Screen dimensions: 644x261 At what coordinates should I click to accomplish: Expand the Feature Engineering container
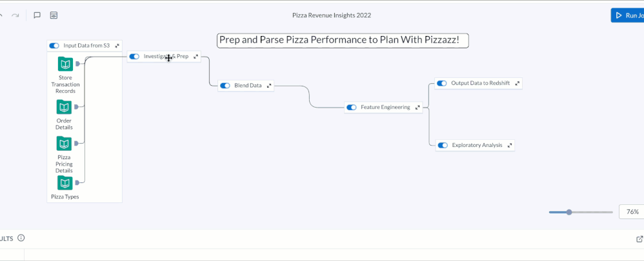click(x=418, y=108)
